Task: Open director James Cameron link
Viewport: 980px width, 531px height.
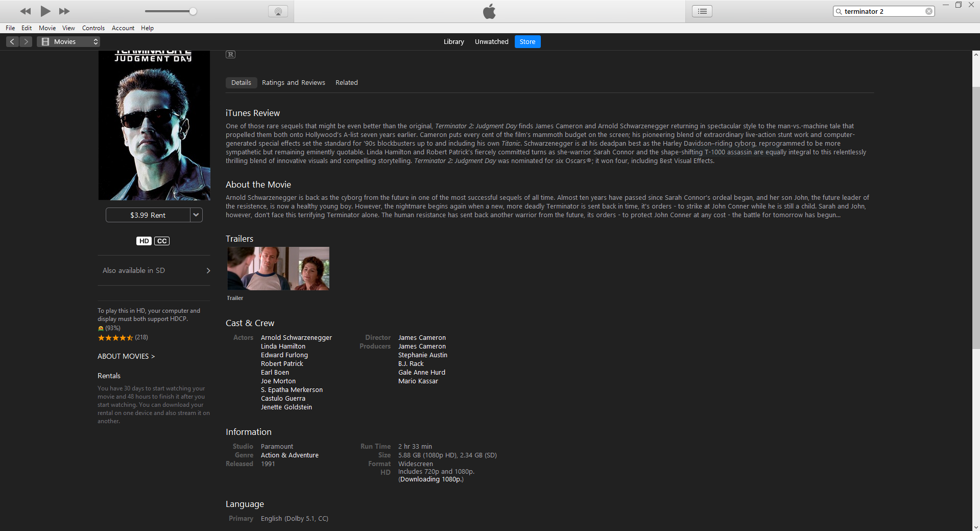Action: tap(422, 338)
